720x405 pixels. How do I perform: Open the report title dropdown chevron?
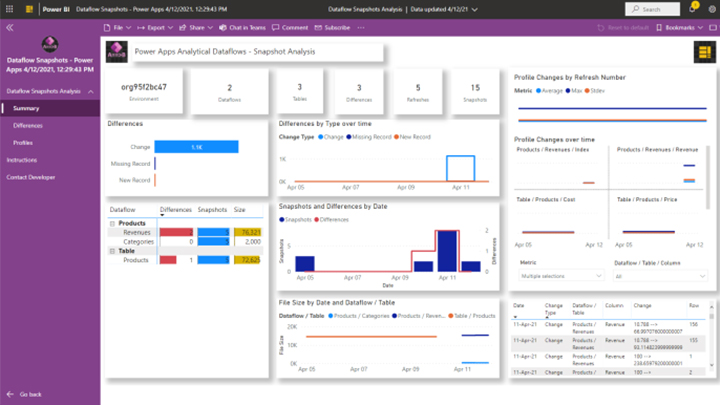[x=475, y=9]
